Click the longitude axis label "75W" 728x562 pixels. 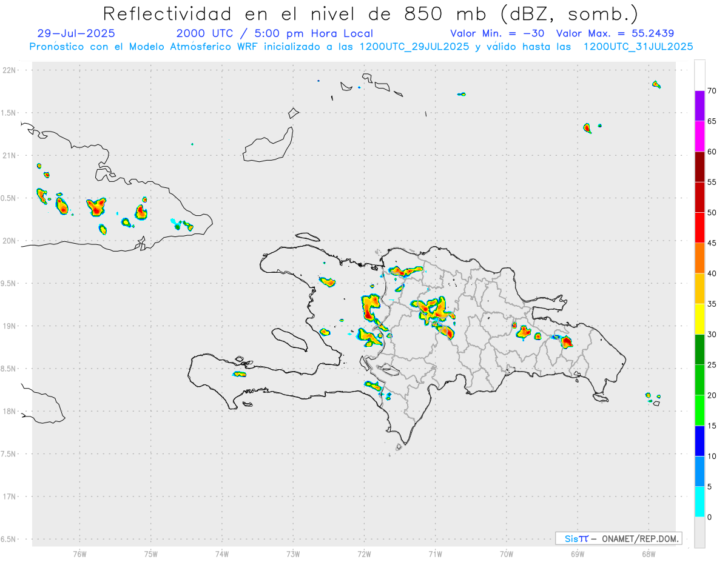click(x=151, y=554)
